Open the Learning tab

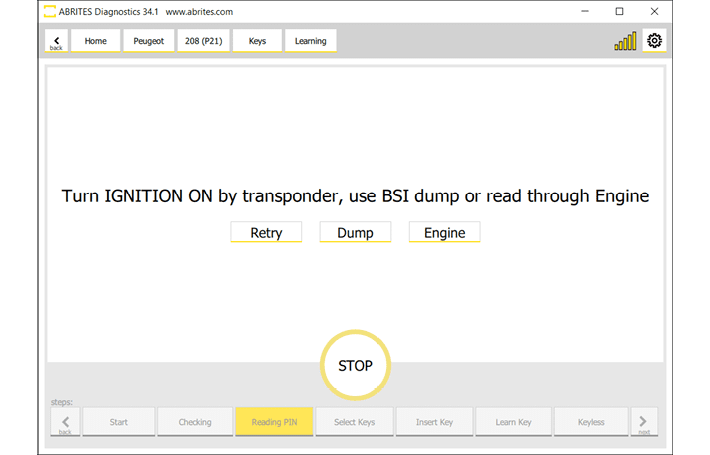(310, 41)
